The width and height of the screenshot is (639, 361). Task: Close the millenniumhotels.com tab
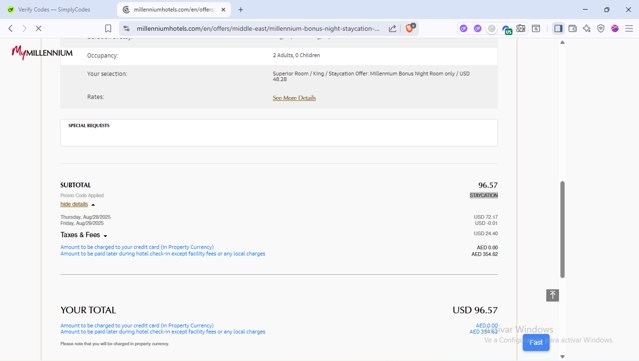point(223,9)
